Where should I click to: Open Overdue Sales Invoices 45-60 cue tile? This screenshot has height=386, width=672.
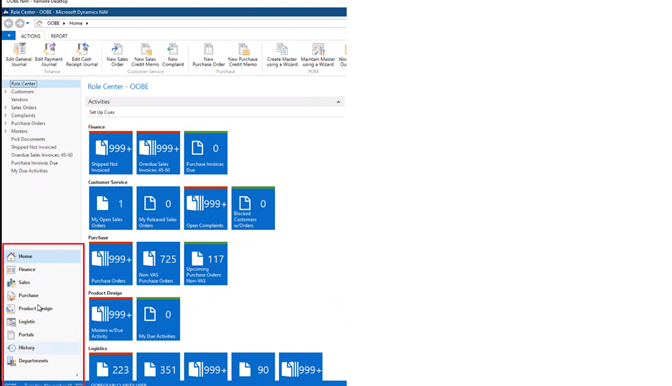158,153
